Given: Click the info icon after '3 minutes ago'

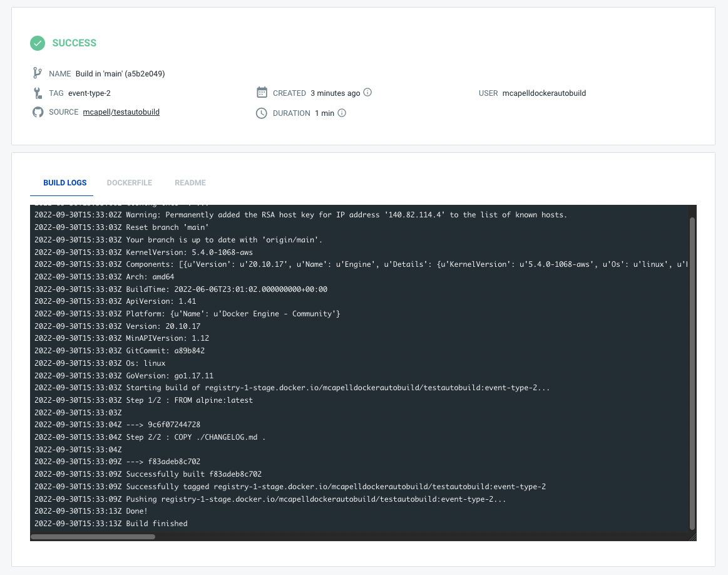Looking at the screenshot, I should click(x=367, y=93).
